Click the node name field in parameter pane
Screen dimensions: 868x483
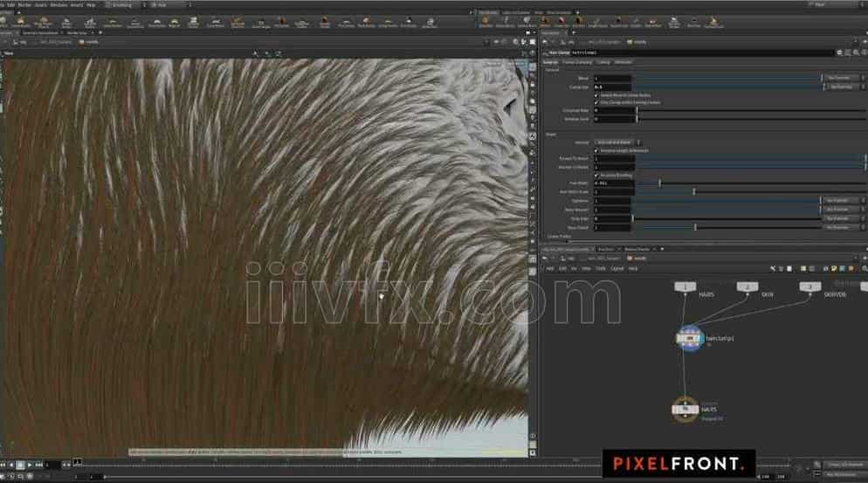point(701,52)
